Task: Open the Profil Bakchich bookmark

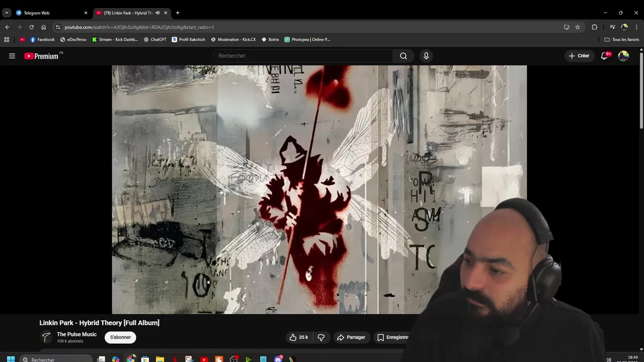Action: [188, 39]
